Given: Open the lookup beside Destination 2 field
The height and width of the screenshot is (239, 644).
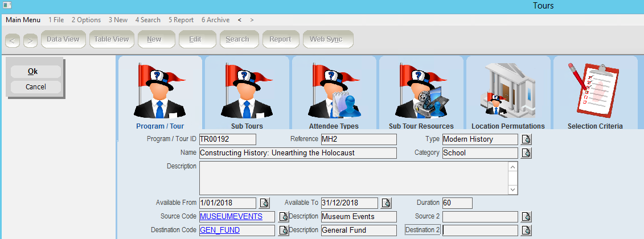Looking at the screenshot, I should pyautogui.click(x=527, y=230).
